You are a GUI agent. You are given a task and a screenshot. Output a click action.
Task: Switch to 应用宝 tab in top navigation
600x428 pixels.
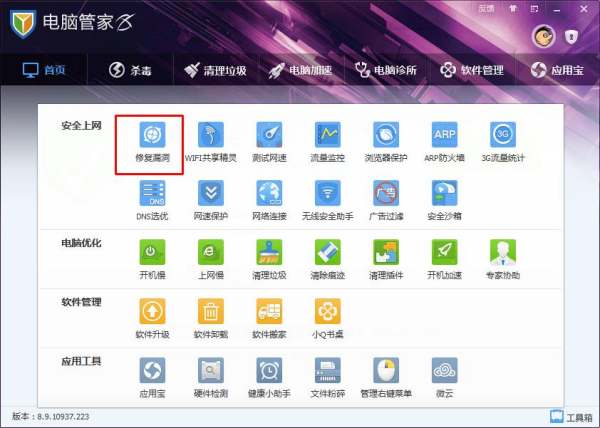pos(557,70)
